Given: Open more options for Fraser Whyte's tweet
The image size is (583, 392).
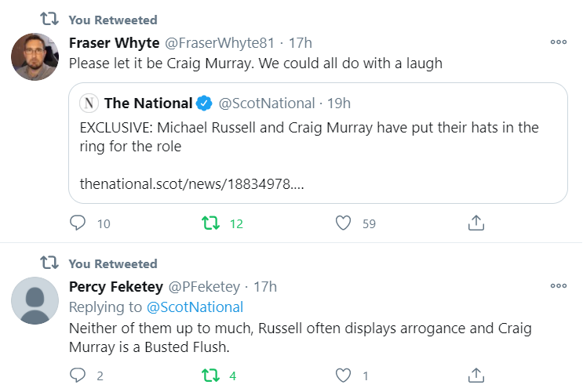Looking at the screenshot, I should tap(558, 42).
